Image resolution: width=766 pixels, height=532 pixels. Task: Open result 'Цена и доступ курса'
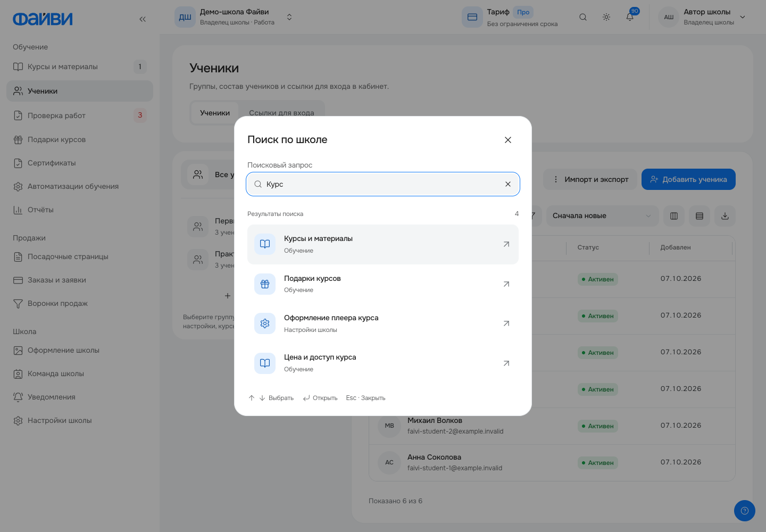[383, 363]
